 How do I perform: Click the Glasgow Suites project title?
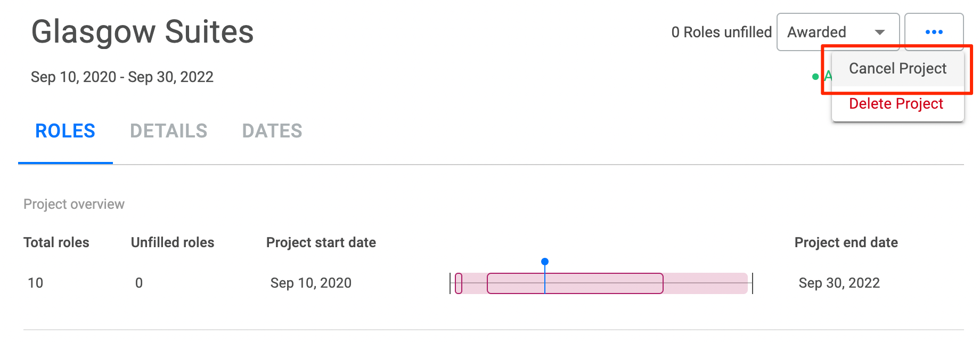click(142, 32)
